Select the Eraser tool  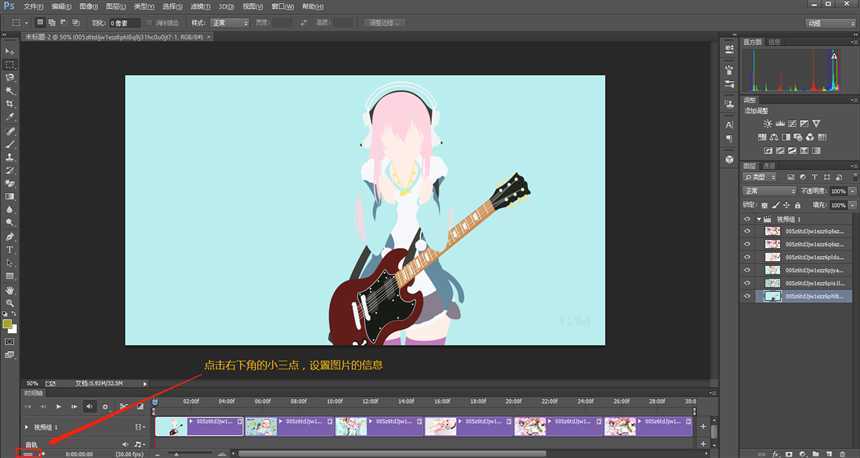(x=10, y=183)
